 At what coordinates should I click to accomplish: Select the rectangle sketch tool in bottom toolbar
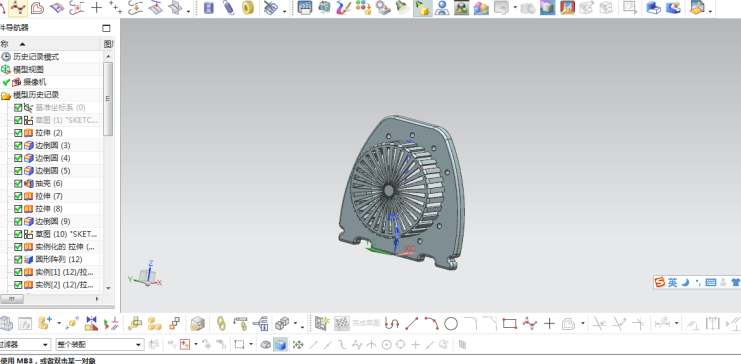(509, 324)
